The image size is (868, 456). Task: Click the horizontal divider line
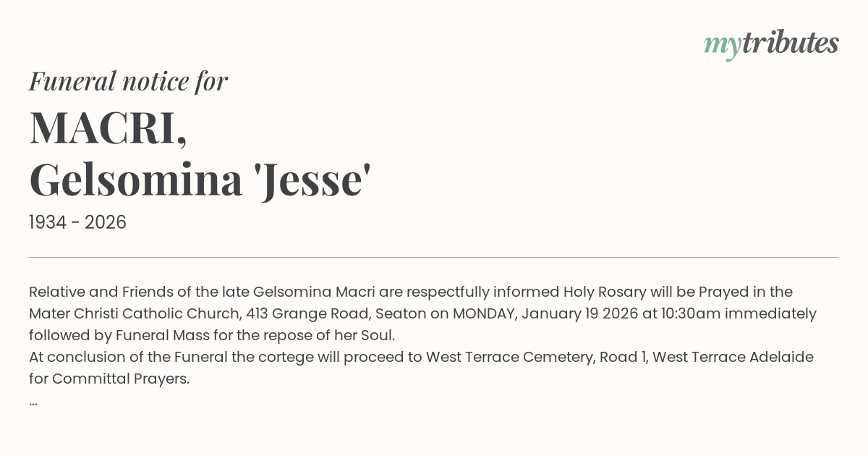(434, 257)
